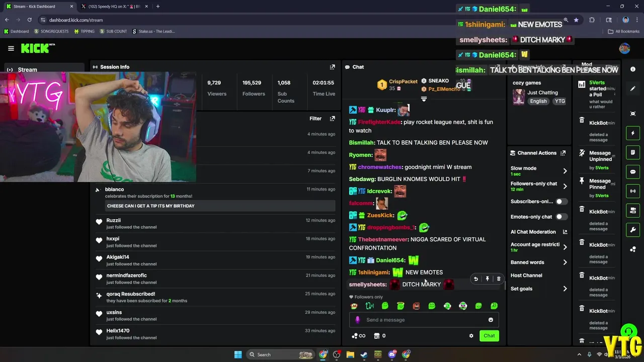Open the emoji picker in message box
Viewport: 644px width, 362px height.
[x=491, y=320]
